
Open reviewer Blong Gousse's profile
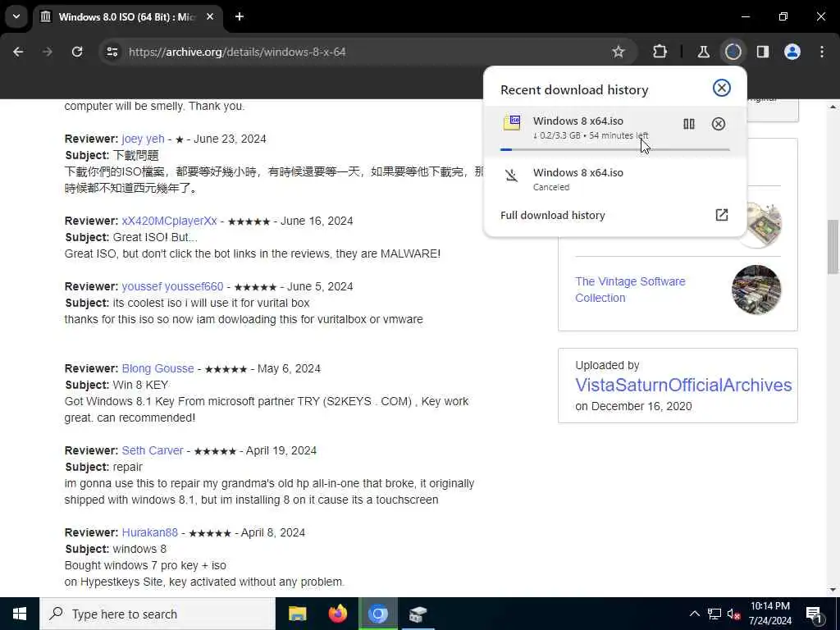[x=158, y=368]
